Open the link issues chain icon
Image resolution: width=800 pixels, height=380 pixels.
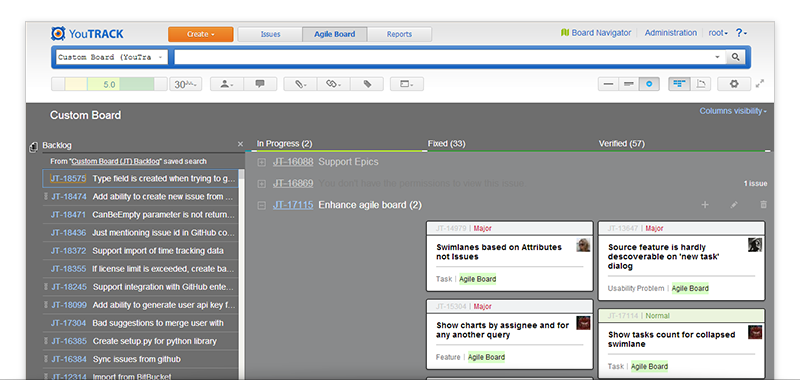tap(334, 84)
